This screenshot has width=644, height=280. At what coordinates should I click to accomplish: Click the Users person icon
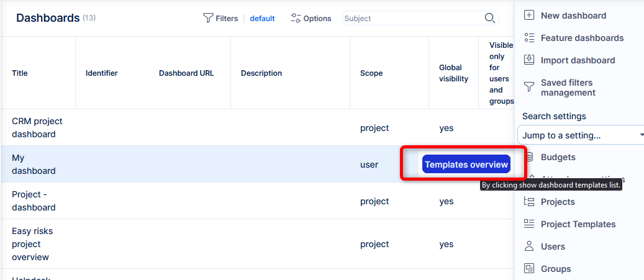[529, 246]
